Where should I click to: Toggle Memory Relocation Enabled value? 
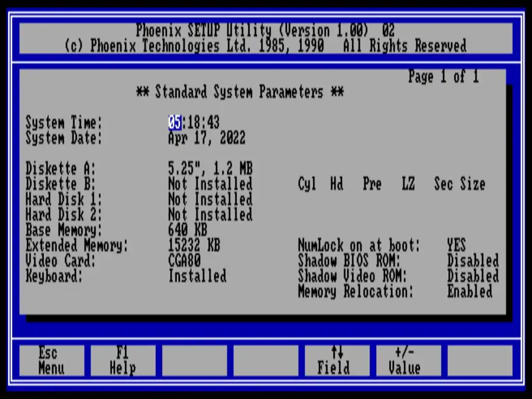[x=470, y=291]
